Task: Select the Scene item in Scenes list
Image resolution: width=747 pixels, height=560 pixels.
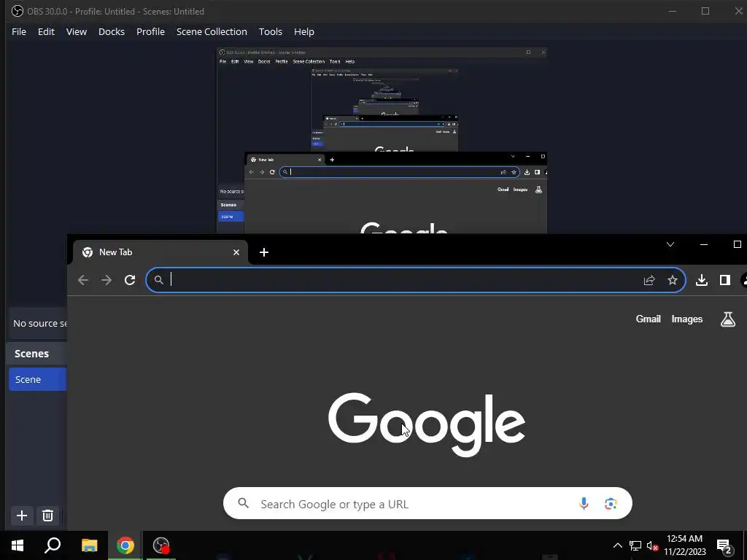Action: click(38, 379)
